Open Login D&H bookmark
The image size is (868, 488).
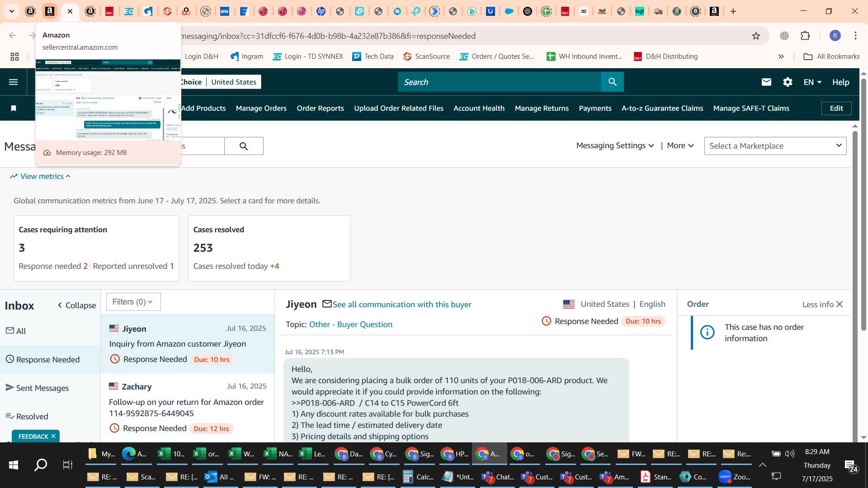point(201,56)
